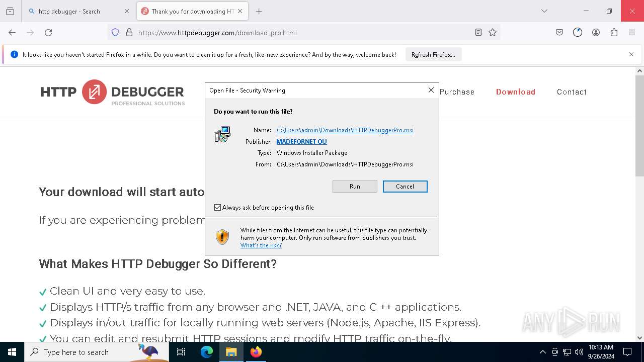Click the page vertical scrollbar thumb
The image size is (644, 362).
[x=639, y=126]
